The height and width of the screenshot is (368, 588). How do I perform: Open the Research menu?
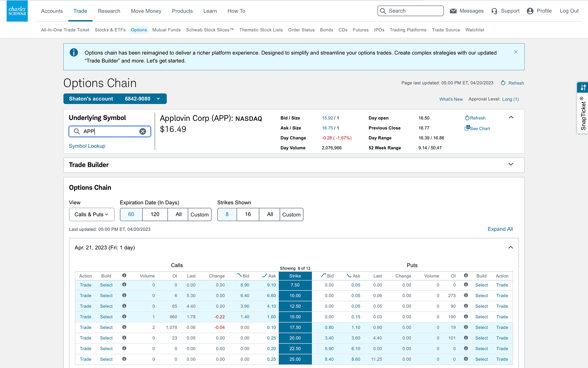109,11
